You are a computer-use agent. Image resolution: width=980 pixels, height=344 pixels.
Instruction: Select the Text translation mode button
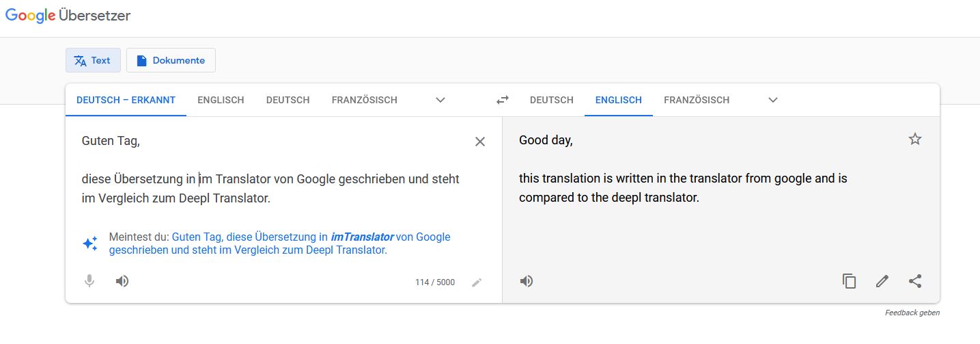tap(93, 60)
